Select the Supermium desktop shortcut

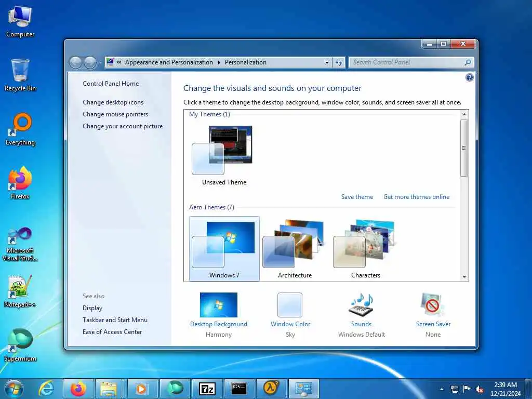(x=20, y=345)
